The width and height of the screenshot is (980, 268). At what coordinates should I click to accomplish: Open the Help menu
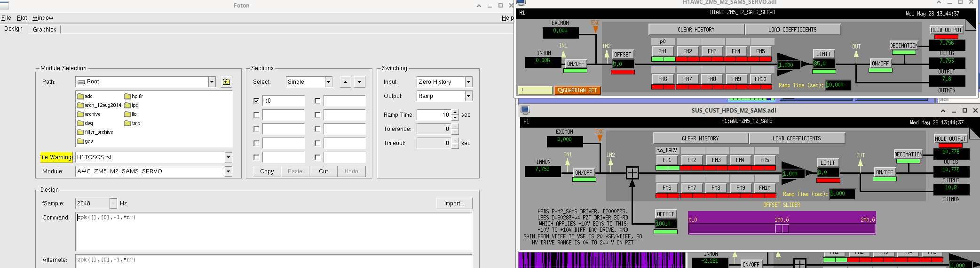tap(507, 18)
